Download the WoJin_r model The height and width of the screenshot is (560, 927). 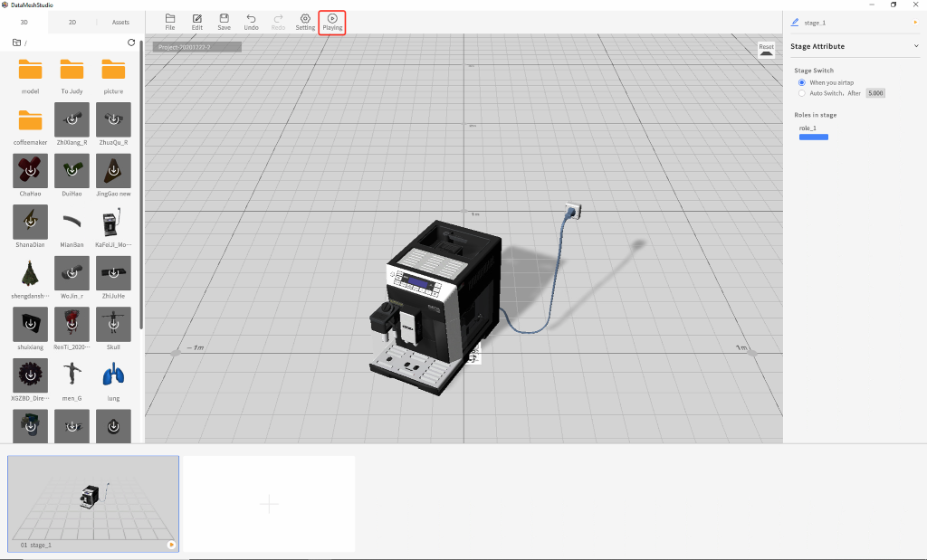coord(72,273)
